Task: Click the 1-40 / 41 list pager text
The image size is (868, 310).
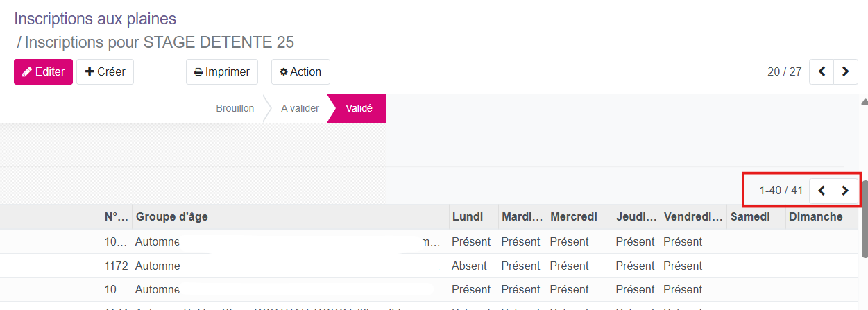Action: [781, 191]
